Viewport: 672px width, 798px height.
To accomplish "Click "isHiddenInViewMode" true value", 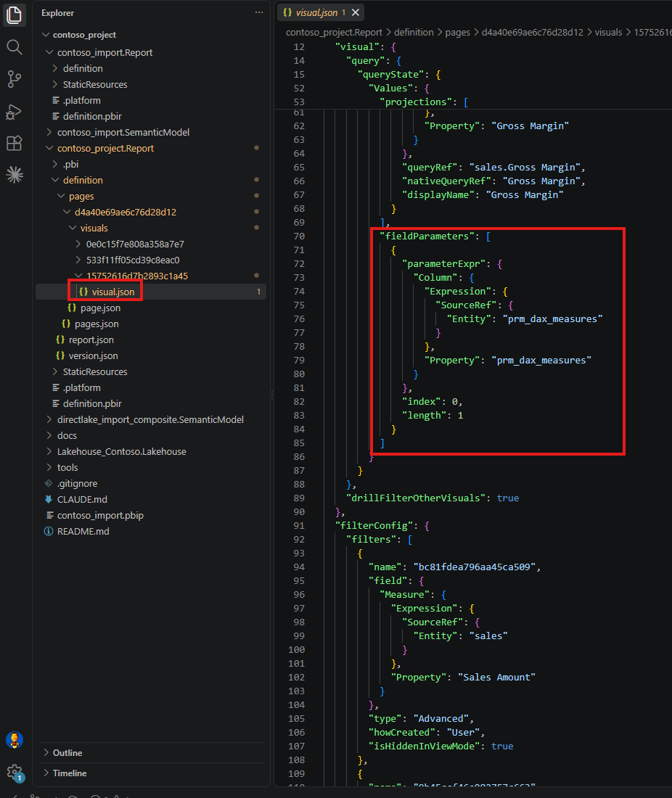I will point(502,746).
